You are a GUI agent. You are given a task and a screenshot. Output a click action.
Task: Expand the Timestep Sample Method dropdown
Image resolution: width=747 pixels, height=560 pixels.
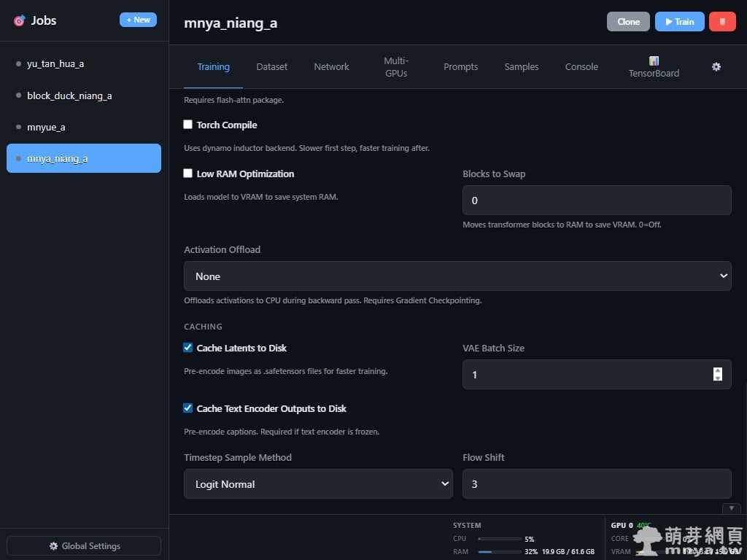tap(318, 484)
